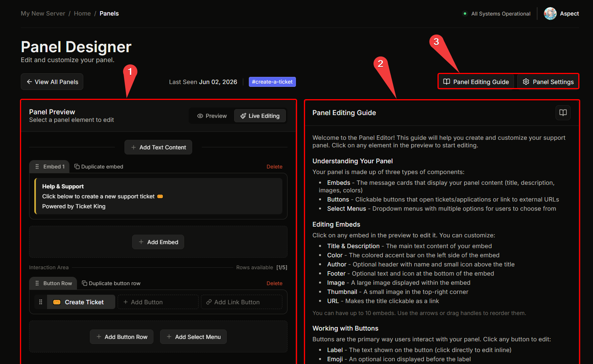
Task: Click the book icon in the guide header
Action: tap(563, 113)
